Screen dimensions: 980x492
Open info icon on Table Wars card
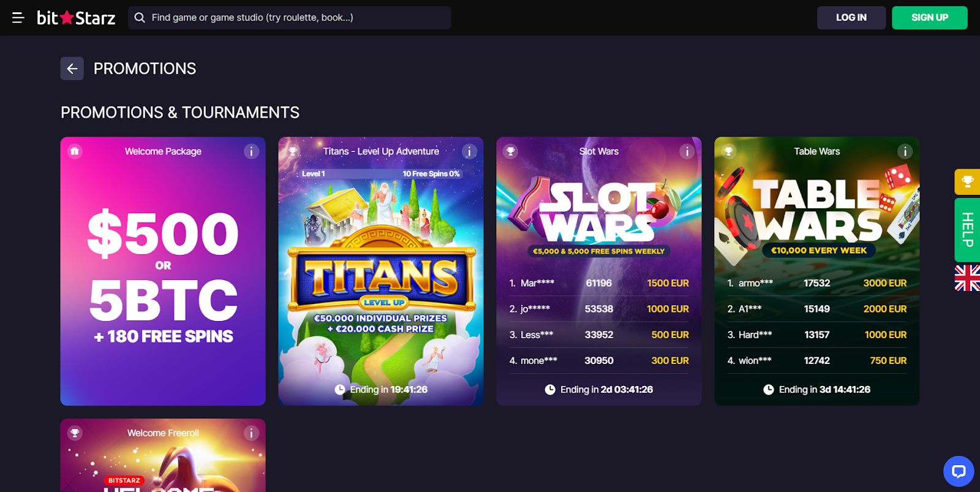point(905,151)
